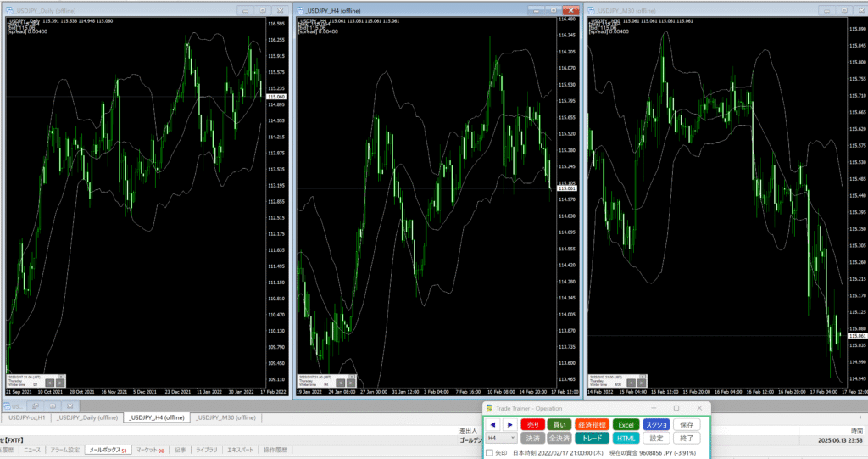Open the マーケット terminal tab
Viewport: 868px width, 459px height.
150,451
